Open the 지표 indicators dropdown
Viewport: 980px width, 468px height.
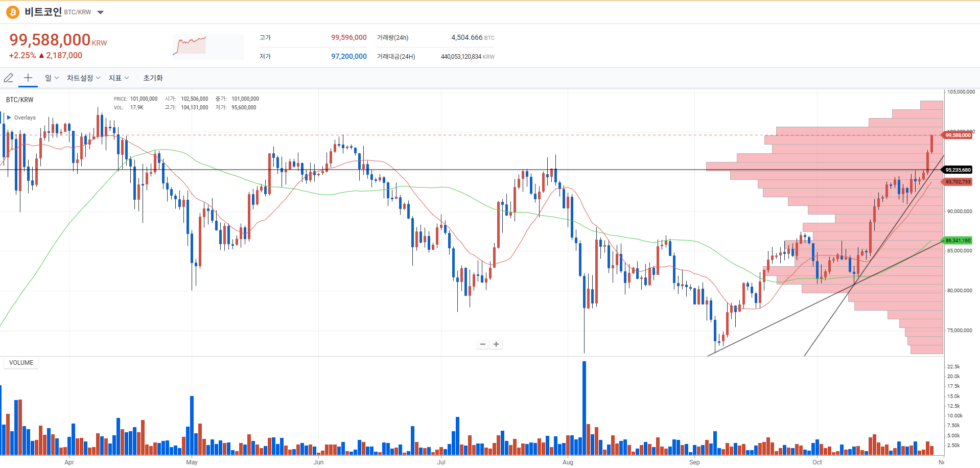[119, 78]
